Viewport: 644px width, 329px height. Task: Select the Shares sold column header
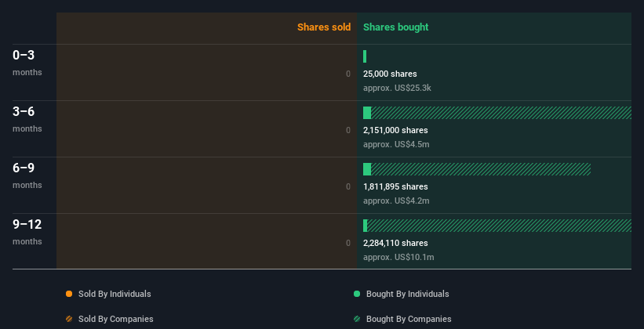324,27
